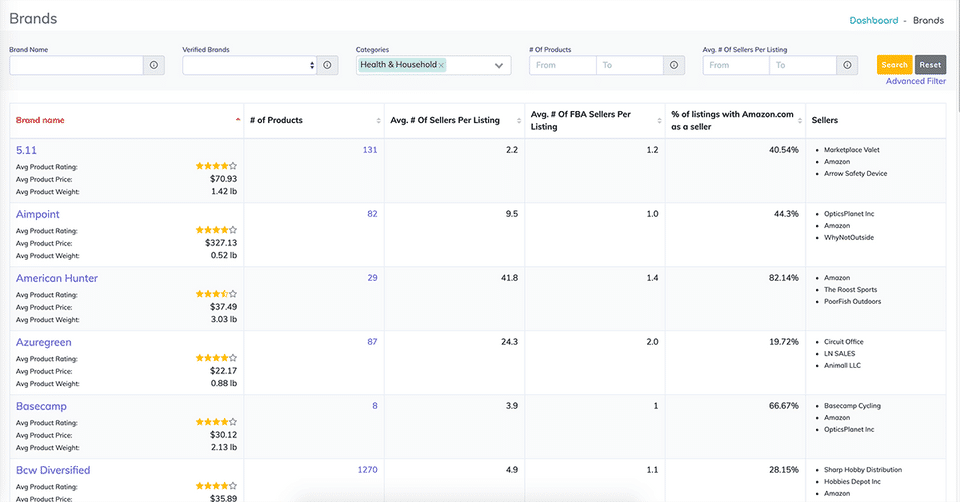The image size is (960, 502).
Task: Remove the Health & Household category tag
Action: pos(441,65)
